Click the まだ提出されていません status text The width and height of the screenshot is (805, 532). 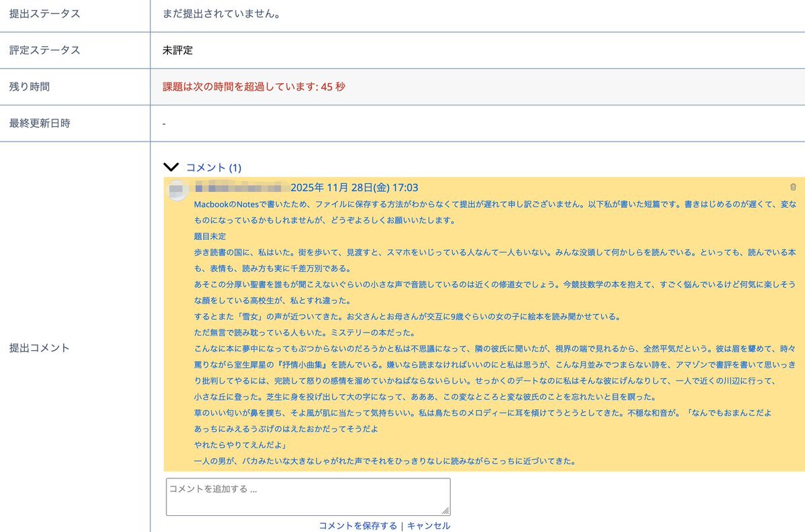221,13
